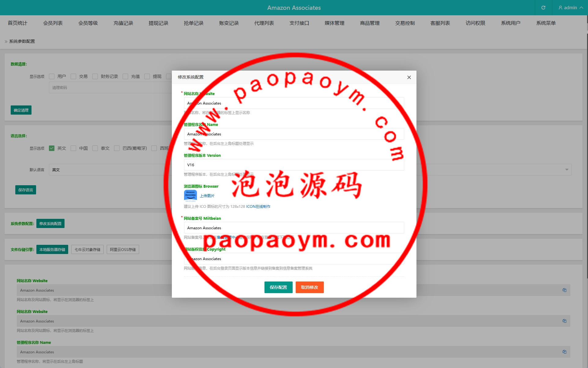Open 访问权限 menu
The image size is (588, 368).
(475, 23)
